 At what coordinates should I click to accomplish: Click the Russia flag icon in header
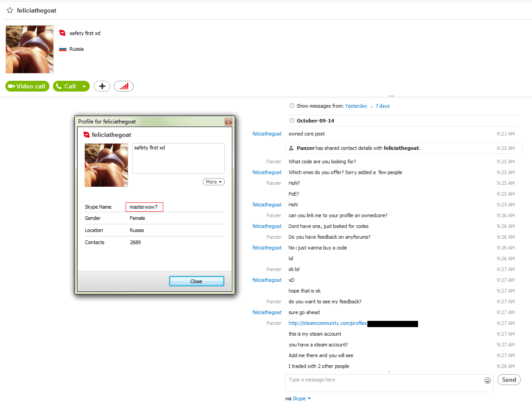coord(63,49)
